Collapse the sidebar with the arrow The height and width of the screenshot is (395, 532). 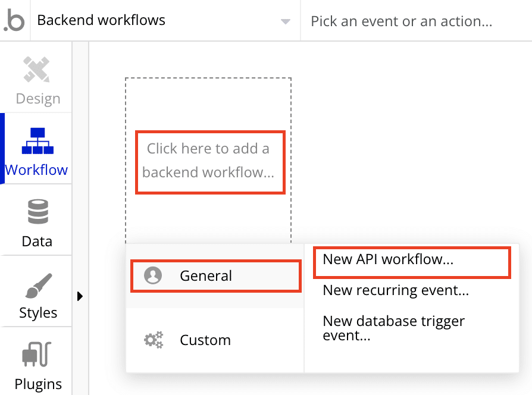click(80, 296)
